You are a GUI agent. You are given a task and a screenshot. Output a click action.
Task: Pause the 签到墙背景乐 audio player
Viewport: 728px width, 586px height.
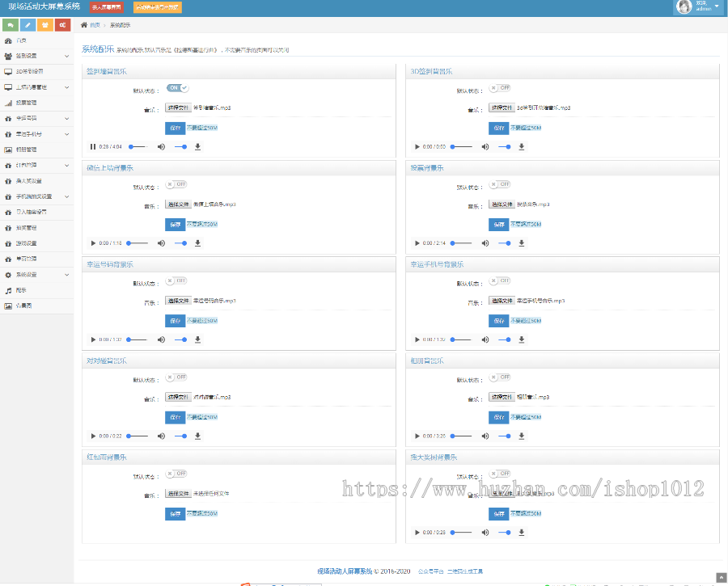tap(93, 146)
